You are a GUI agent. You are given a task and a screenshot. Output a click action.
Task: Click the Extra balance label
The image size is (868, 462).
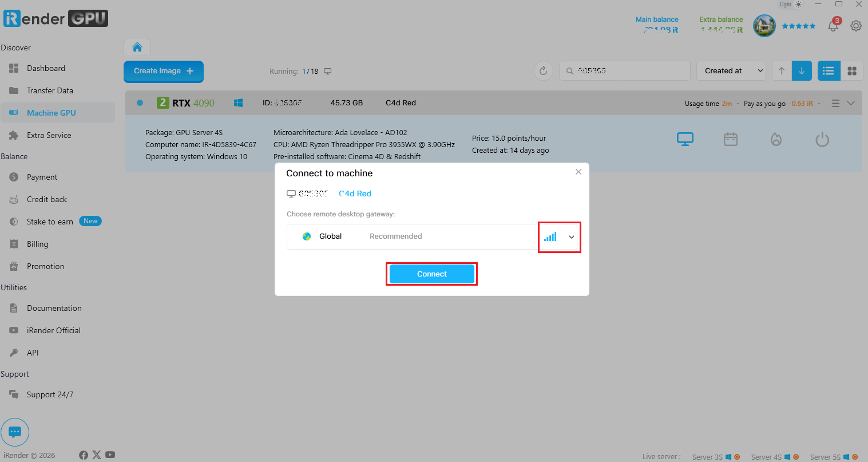point(721,19)
